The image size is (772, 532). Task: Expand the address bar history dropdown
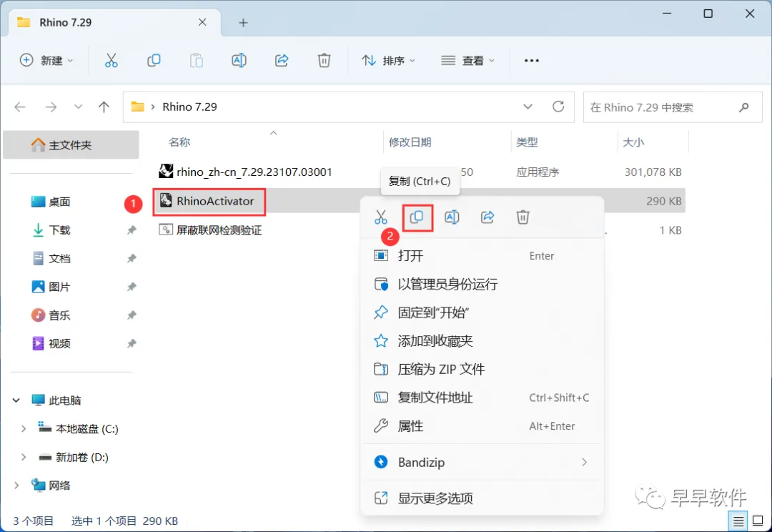click(528, 107)
